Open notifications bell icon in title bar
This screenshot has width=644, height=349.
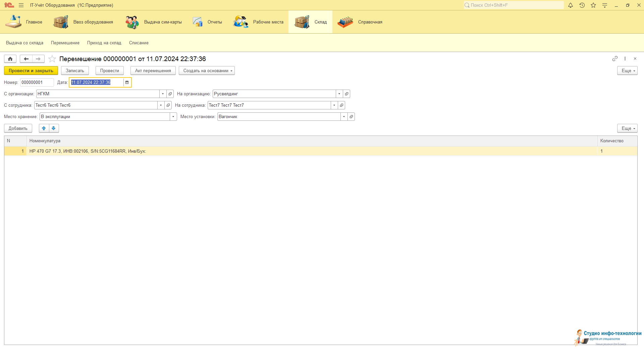click(x=570, y=5)
